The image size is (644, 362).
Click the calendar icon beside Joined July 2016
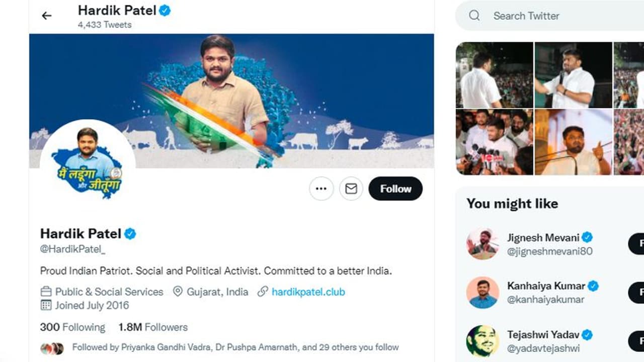(45, 306)
